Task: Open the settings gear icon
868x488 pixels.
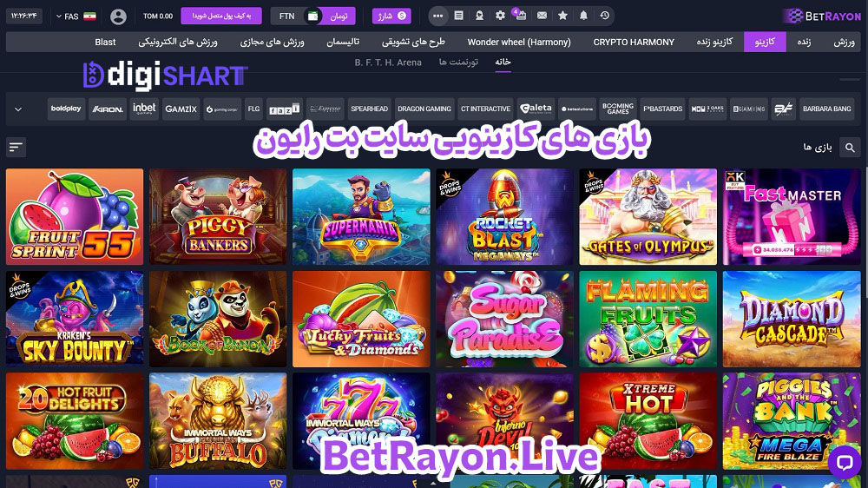Action: tap(500, 16)
